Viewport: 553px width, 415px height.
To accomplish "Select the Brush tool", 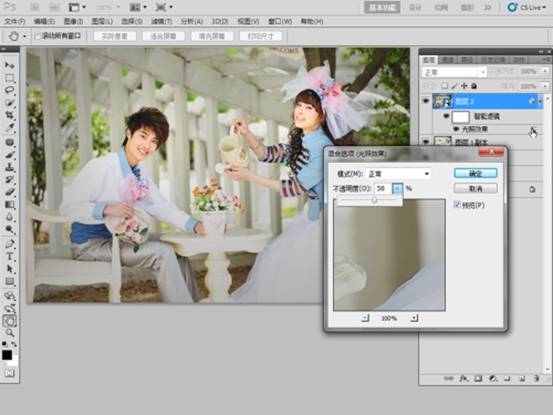I will 10,155.
